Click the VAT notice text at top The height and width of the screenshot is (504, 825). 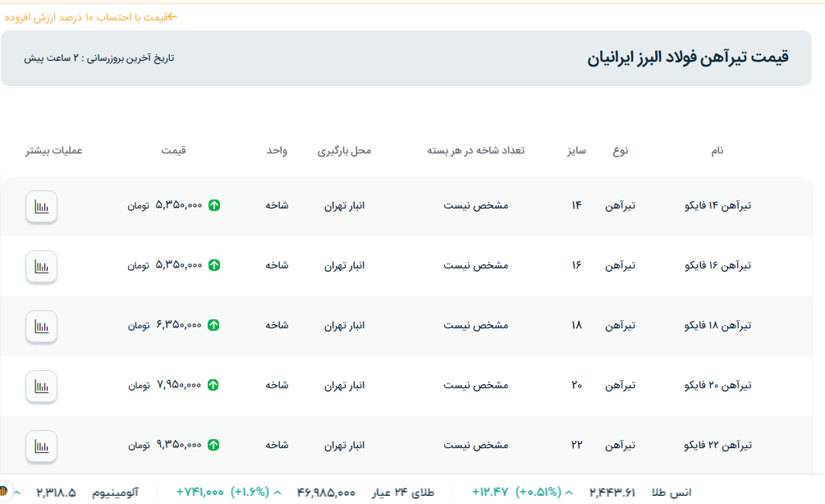91,16
